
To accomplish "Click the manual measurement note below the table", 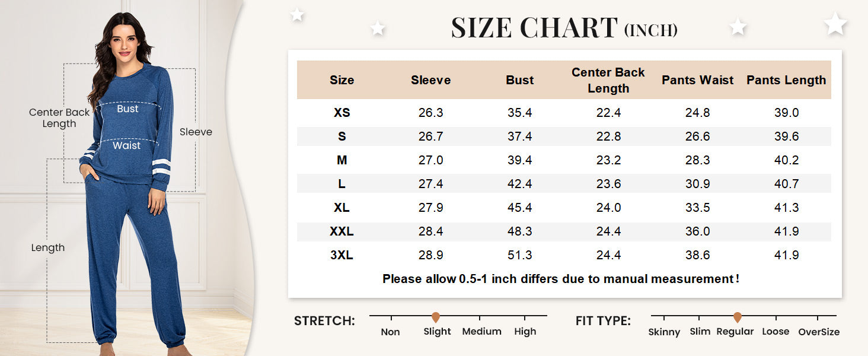I will pyautogui.click(x=560, y=278).
